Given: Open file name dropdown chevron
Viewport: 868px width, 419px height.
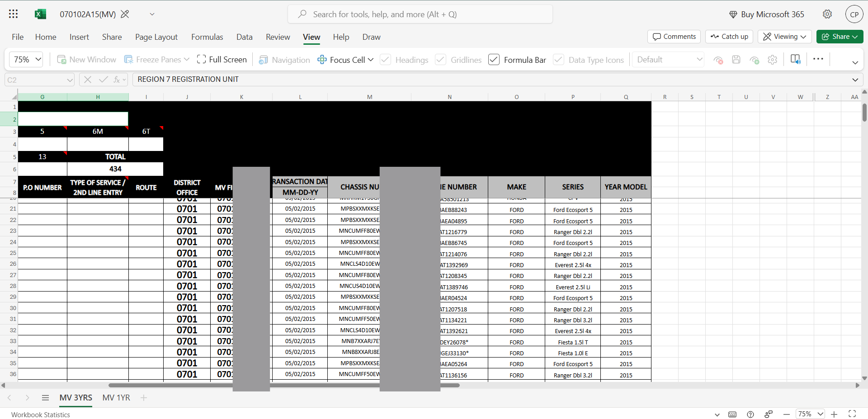Looking at the screenshot, I should (x=152, y=14).
